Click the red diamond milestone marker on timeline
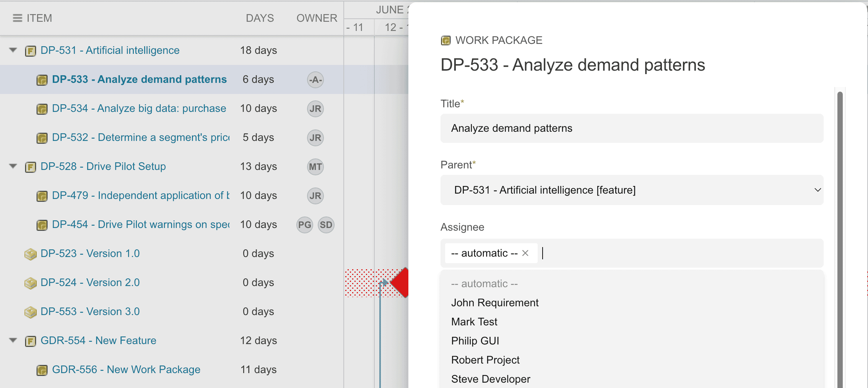This screenshot has height=388, width=868. coord(400,283)
